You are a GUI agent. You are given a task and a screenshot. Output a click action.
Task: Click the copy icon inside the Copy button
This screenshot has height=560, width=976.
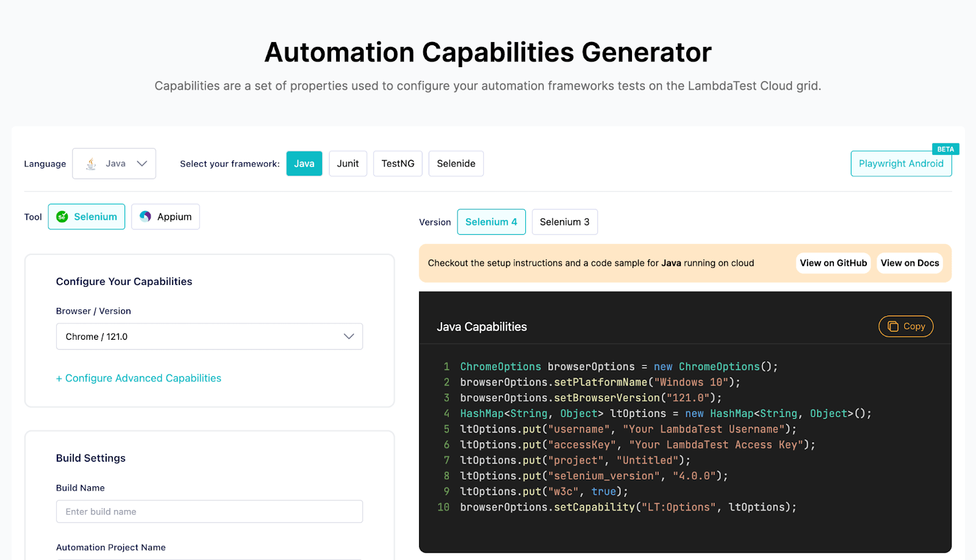893,326
